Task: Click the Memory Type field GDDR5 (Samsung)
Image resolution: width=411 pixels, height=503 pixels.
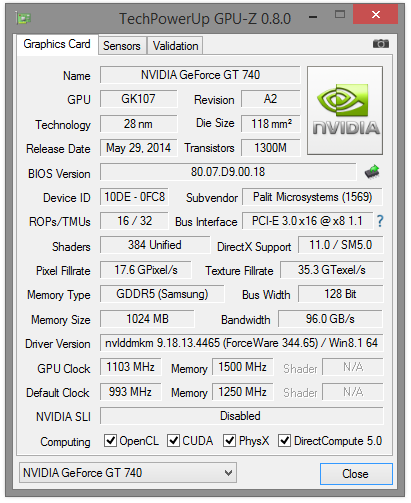Action: (x=162, y=294)
